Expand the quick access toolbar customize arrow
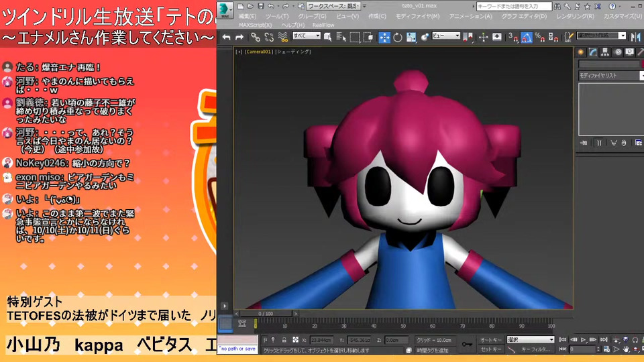The width and height of the screenshot is (644, 362). point(364,6)
